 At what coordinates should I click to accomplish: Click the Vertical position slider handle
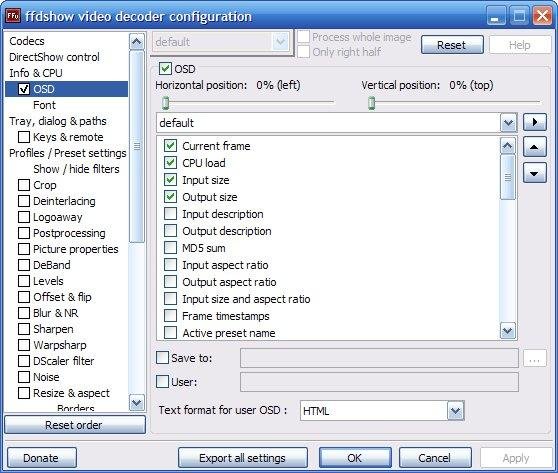pyautogui.click(x=372, y=103)
